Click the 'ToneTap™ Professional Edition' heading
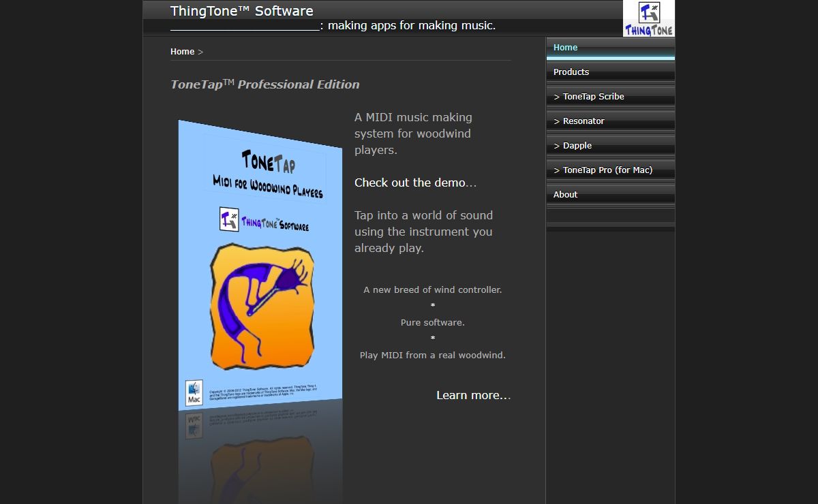The width and height of the screenshot is (818, 504). point(265,84)
